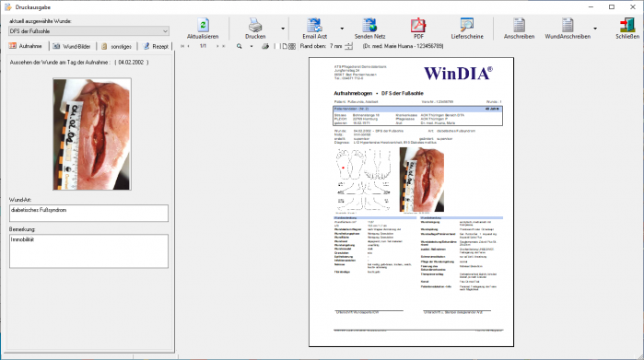This screenshot has height=360, width=644.
Task: Click the Anschreiben document icon
Action: 519,25
